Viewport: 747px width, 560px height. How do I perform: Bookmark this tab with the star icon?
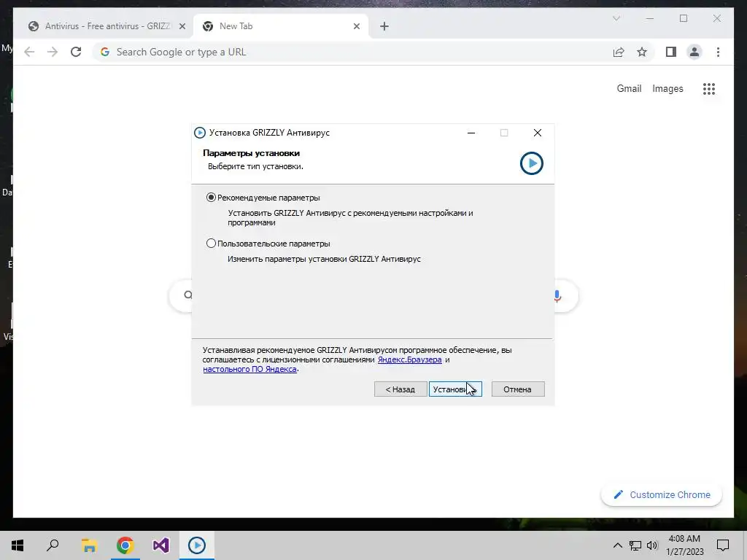pyautogui.click(x=642, y=52)
